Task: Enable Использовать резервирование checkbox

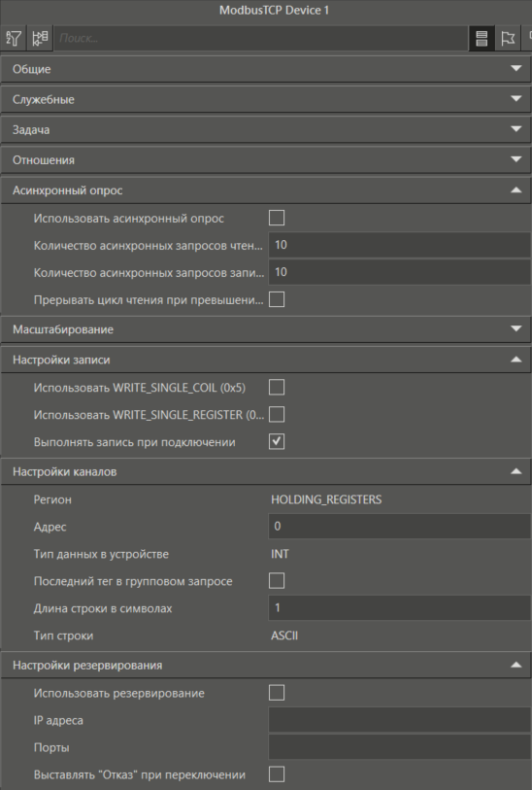Action: 277,692
